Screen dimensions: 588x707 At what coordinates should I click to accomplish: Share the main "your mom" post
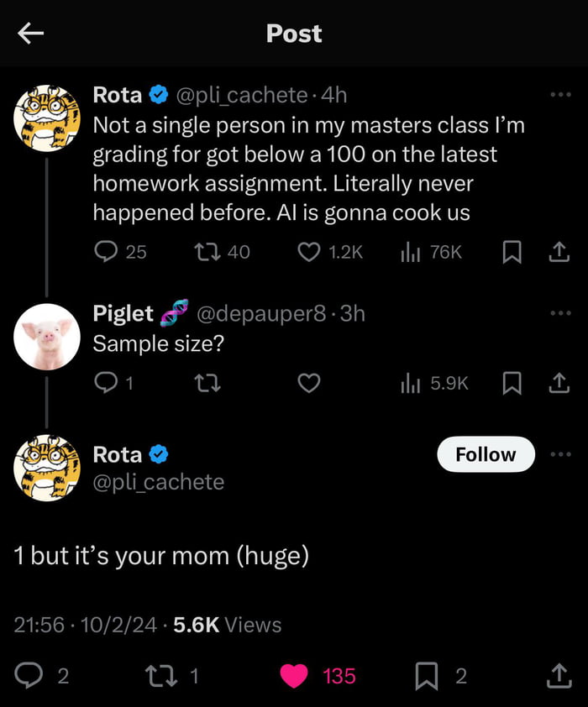(x=559, y=674)
